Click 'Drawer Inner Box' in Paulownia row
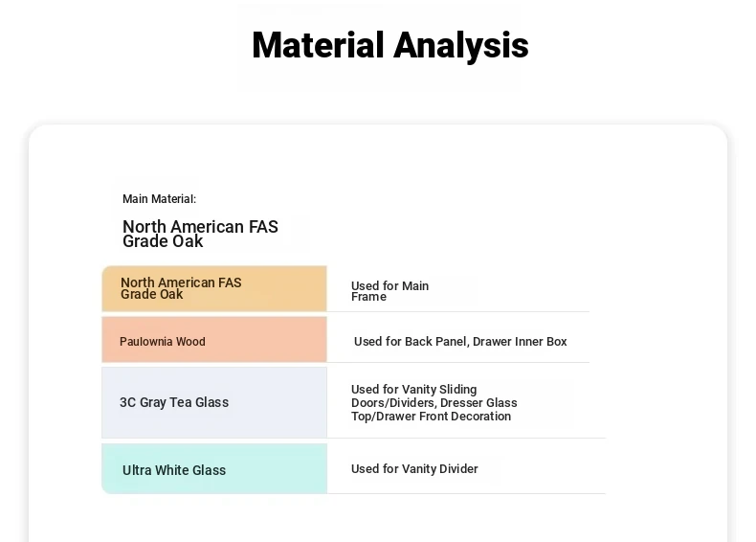Screen dimensions: 756x542 tap(520, 341)
